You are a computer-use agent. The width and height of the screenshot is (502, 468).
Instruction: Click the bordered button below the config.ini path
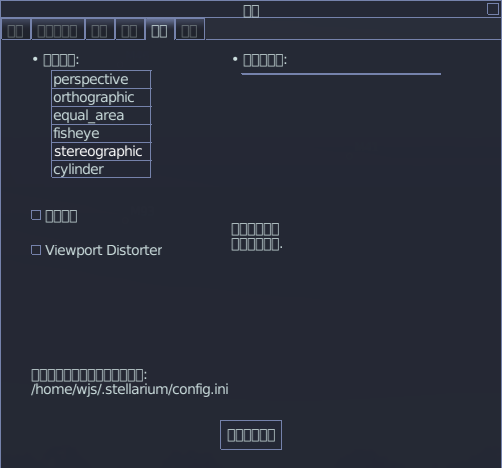point(251,435)
